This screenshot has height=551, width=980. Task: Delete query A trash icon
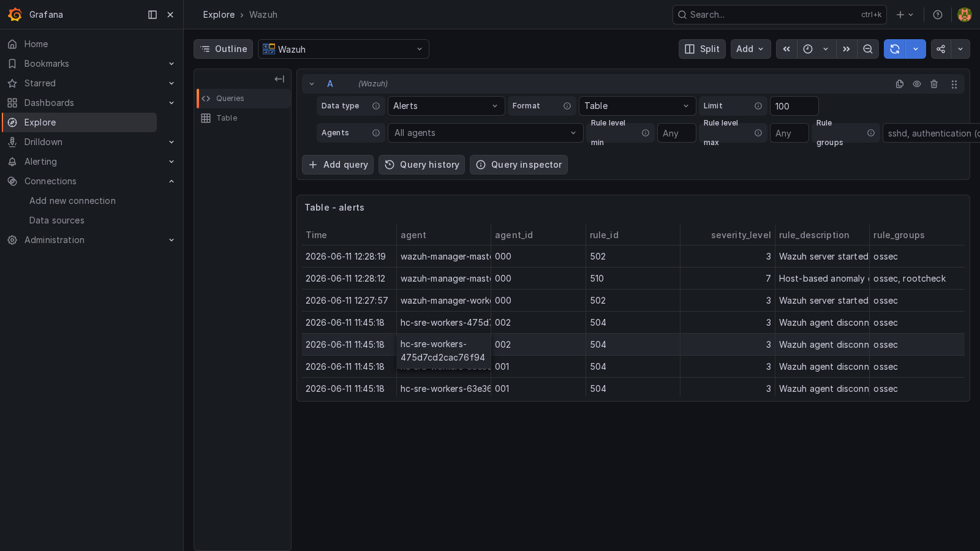[x=934, y=84]
